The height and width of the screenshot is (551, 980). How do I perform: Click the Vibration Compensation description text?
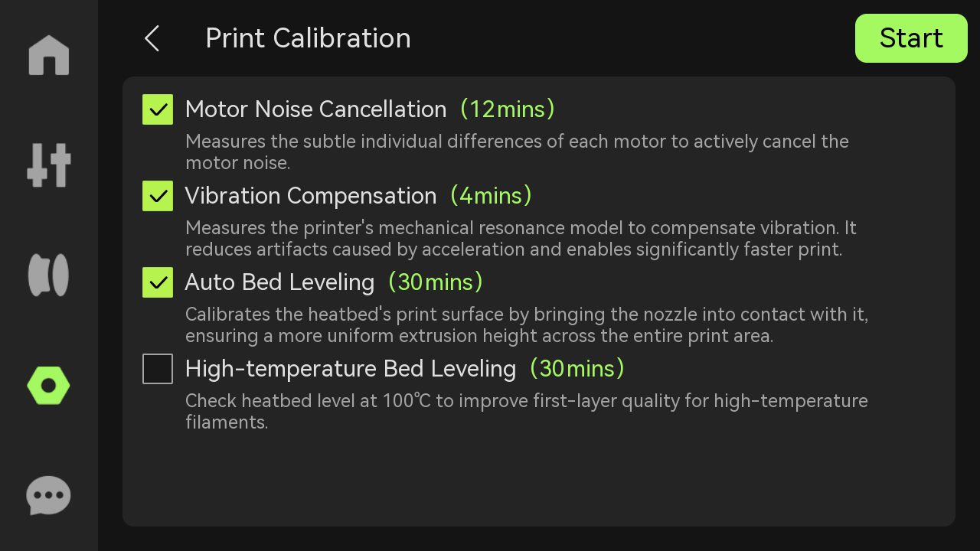[x=521, y=239]
